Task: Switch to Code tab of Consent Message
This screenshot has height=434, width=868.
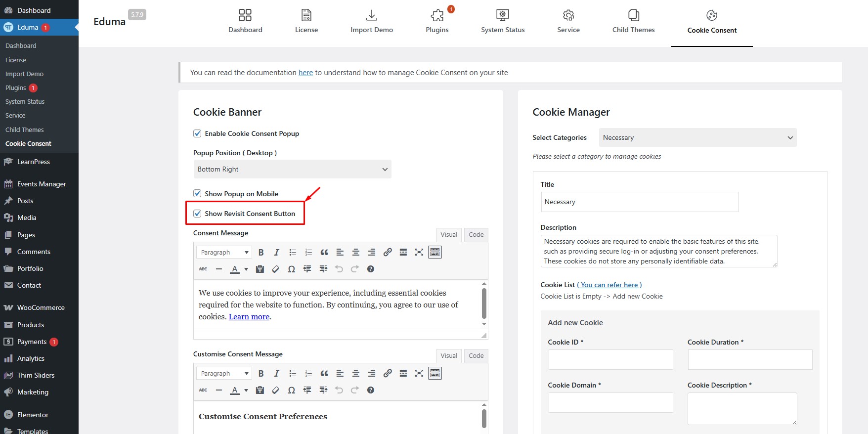Action: point(476,235)
